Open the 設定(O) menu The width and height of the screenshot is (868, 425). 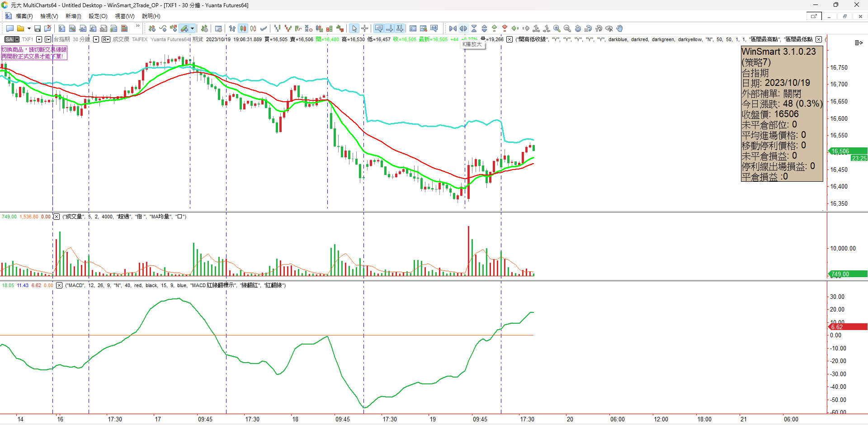(x=98, y=16)
